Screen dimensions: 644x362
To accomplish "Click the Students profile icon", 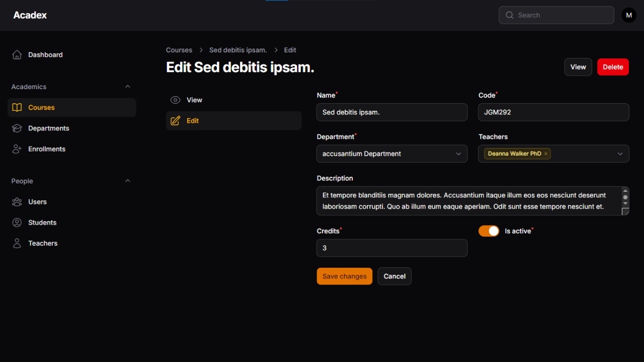I will pyautogui.click(x=17, y=223).
